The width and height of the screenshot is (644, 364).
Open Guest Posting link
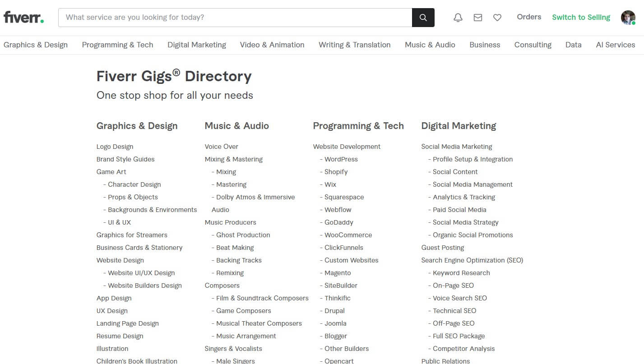[x=443, y=248]
